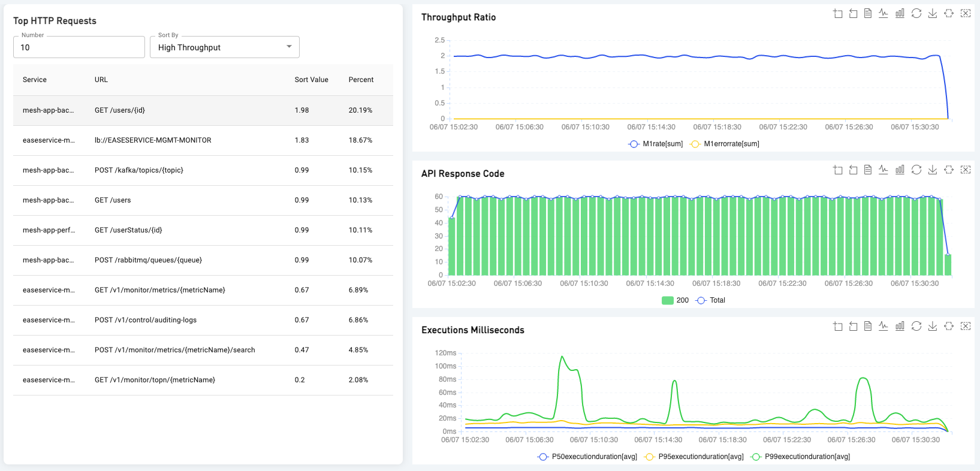Reset zoom on Throughput Ratio chart
This screenshot has height=471, width=980.
[853, 13]
